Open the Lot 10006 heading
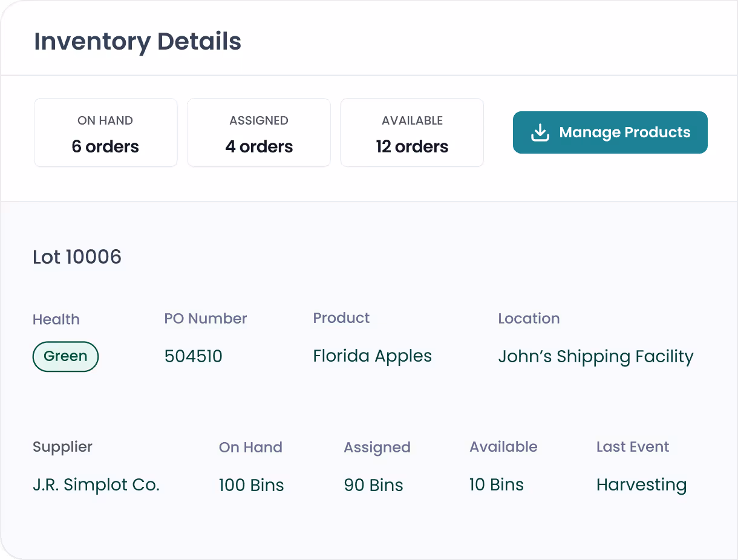This screenshot has width=738, height=560. coord(77,257)
